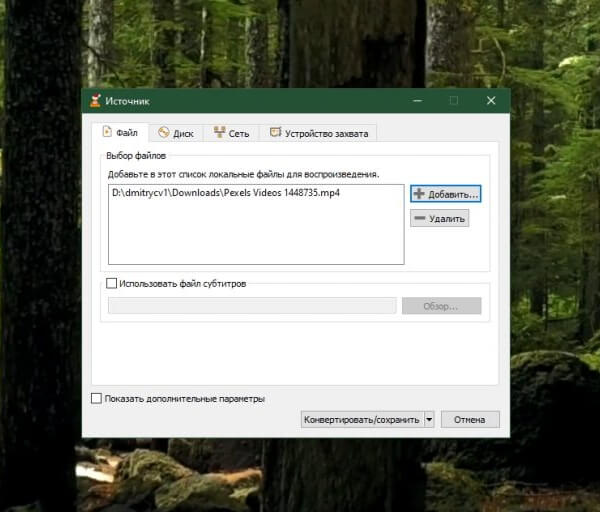Toggle Показать дополнительные параметры checkbox
Image resolution: width=600 pixels, height=512 pixels.
[x=96, y=398]
